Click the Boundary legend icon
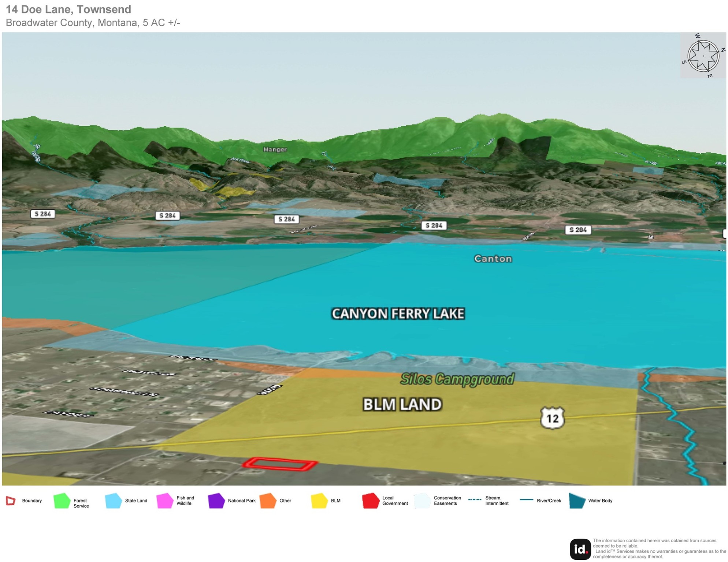 (x=11, y=501)
